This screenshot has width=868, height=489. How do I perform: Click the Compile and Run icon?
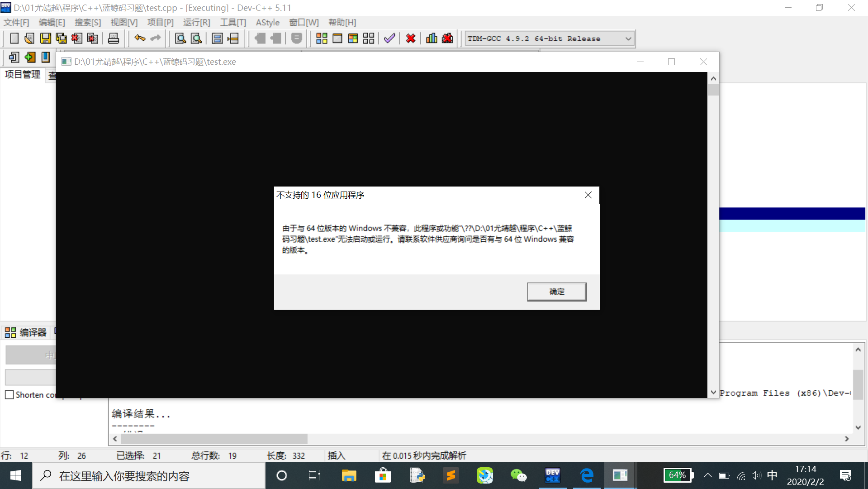353,38
